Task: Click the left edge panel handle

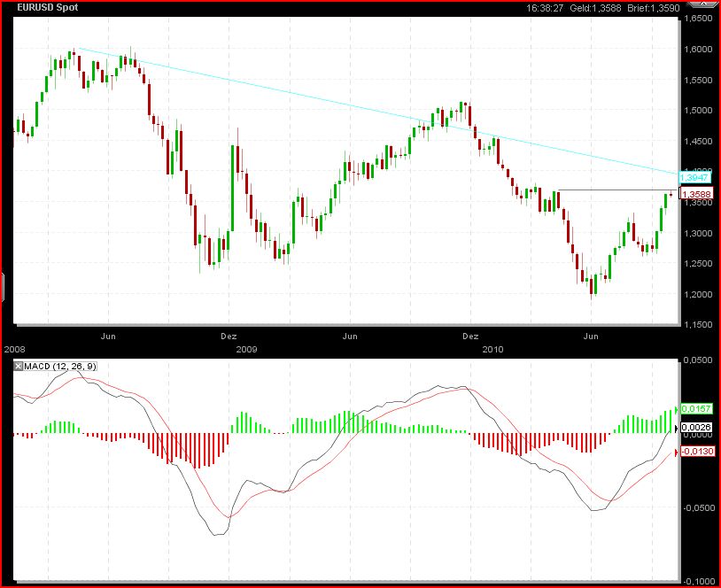Action: click(3, 287)
